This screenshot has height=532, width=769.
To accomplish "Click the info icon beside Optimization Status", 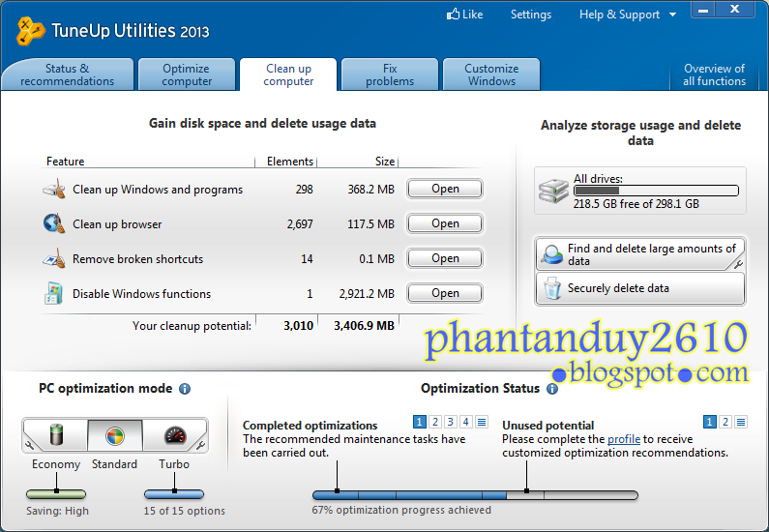I will pos(552,389).
